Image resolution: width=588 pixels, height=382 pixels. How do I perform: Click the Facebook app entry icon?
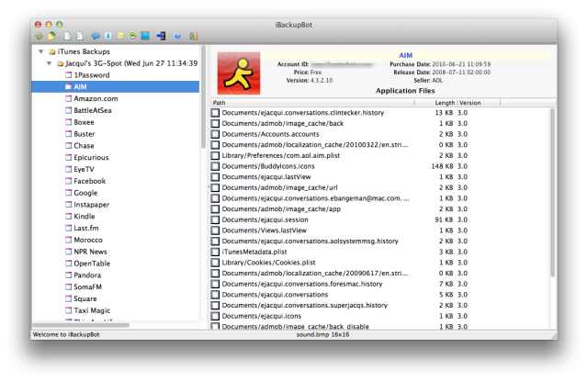click(68, 181)
